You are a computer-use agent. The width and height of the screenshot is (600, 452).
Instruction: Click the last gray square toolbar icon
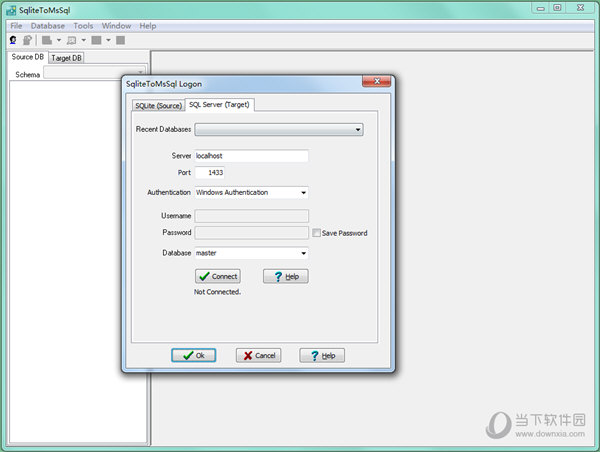pyautogui.click(x=121, y=40)
